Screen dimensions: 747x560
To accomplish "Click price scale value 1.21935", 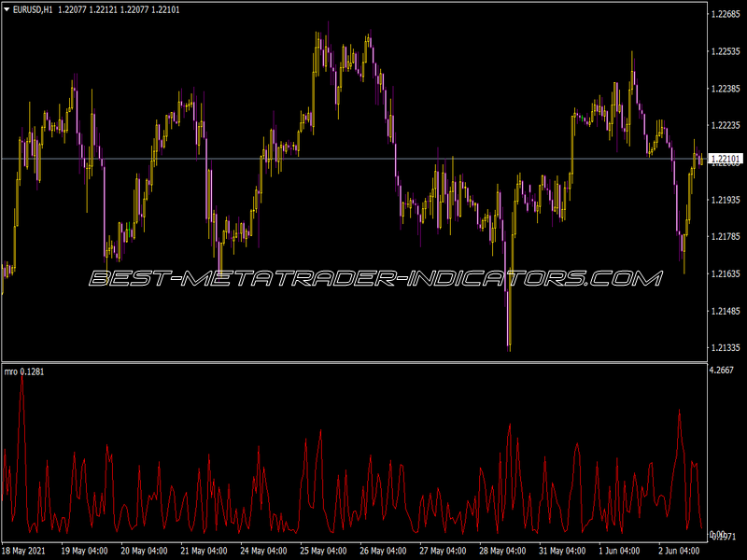I will (x=726, y=200).
